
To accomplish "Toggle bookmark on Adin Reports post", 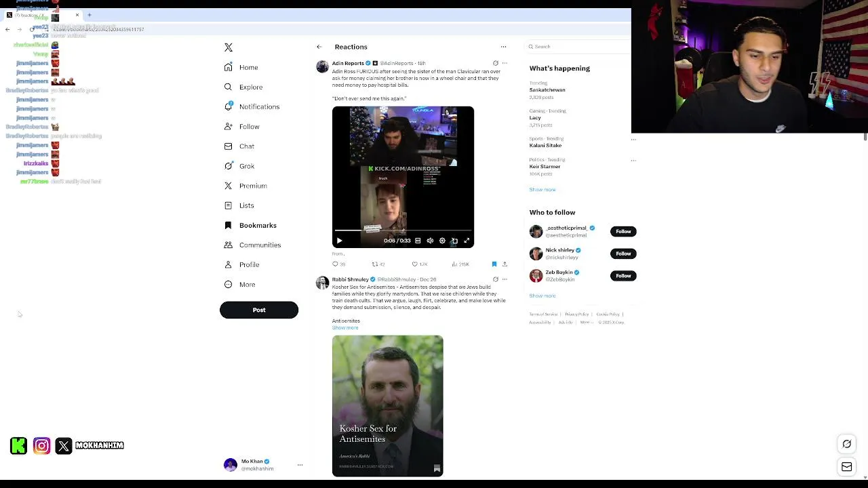I will coord(494,264).
